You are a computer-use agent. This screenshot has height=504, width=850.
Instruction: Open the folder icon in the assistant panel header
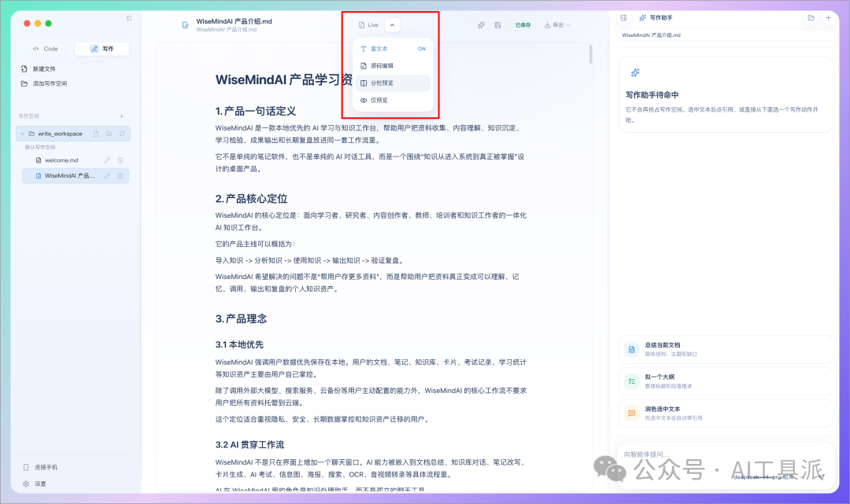(811, 18)
